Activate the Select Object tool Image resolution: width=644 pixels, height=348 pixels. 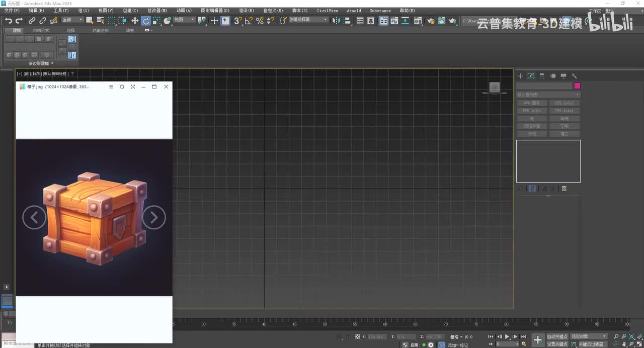(90, 21)
